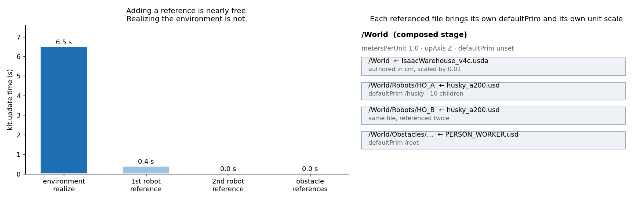
Task: Click the environment realize dark blue bar
Action: click(x=64, y=110)
